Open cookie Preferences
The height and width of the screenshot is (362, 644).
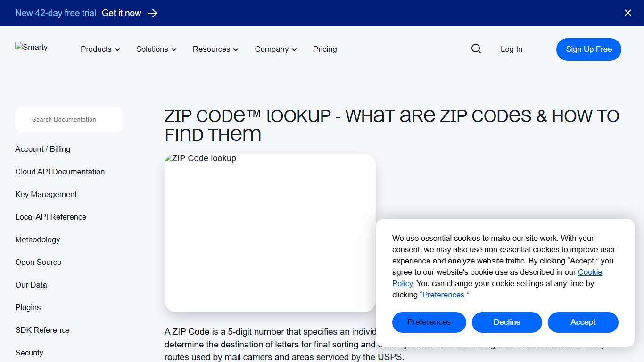point(429,322)
